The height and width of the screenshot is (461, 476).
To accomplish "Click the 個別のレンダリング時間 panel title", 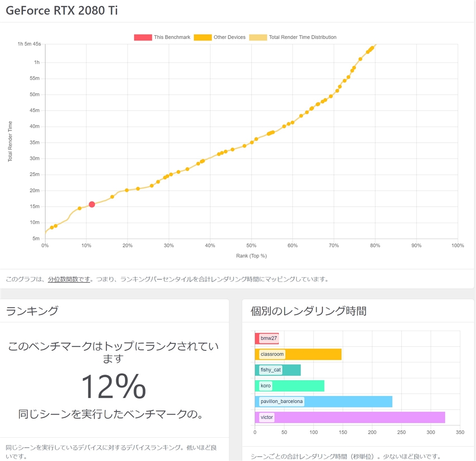I will (x=309, y=311).
